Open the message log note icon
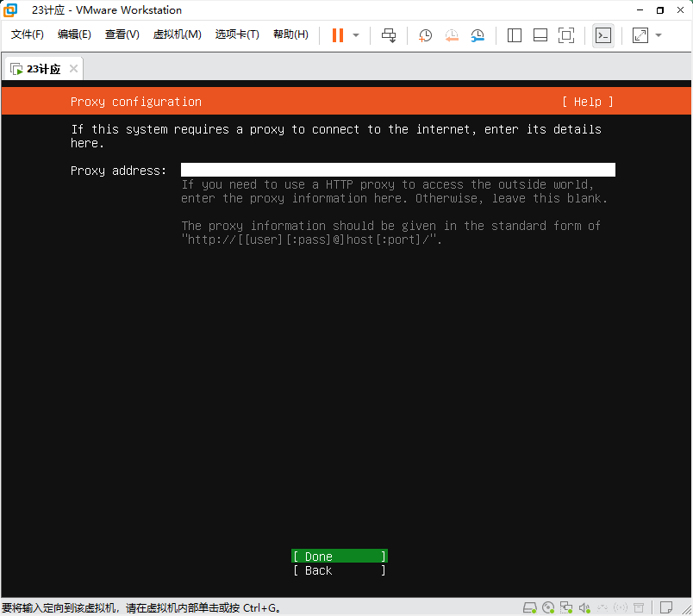 (666, 607)
